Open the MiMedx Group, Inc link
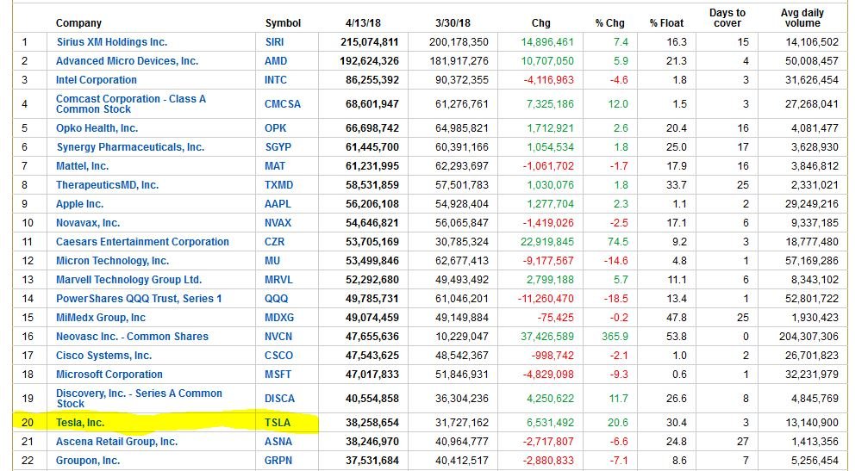Image resolution: width=868 pixels, height=471 pixels. click(x=101, y=318)
